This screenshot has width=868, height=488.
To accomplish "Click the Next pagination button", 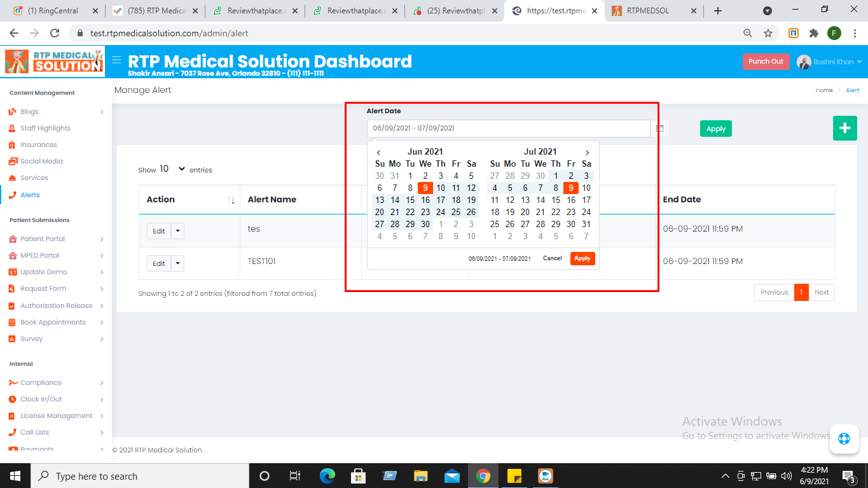I will click(822, 293).
